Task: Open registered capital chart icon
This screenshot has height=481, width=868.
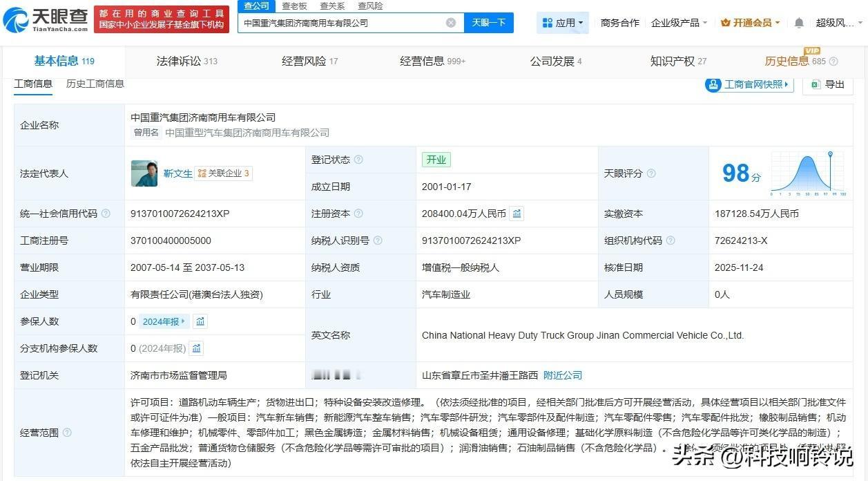Action: coord(517,214)
